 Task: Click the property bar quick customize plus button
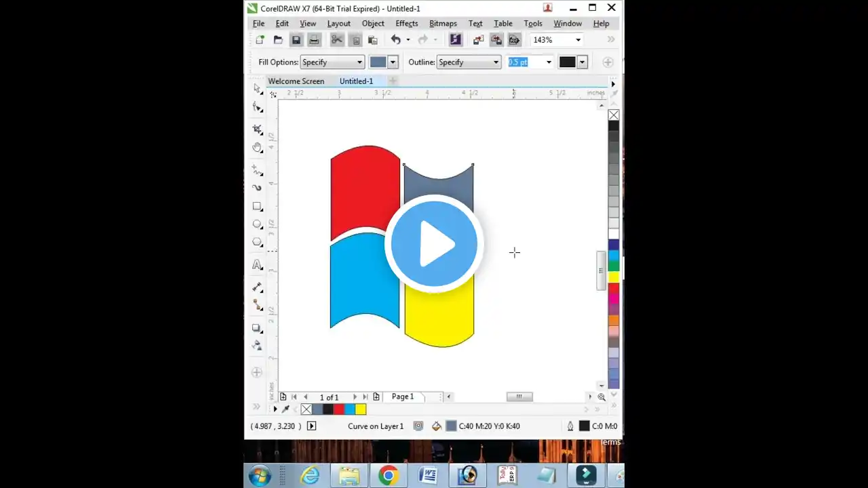(608, 62)
